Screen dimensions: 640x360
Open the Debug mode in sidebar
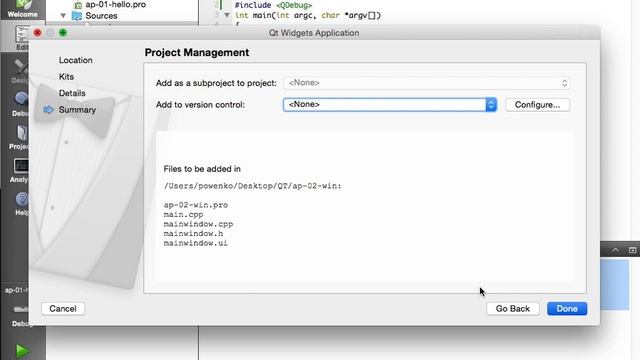coord(20,102)
